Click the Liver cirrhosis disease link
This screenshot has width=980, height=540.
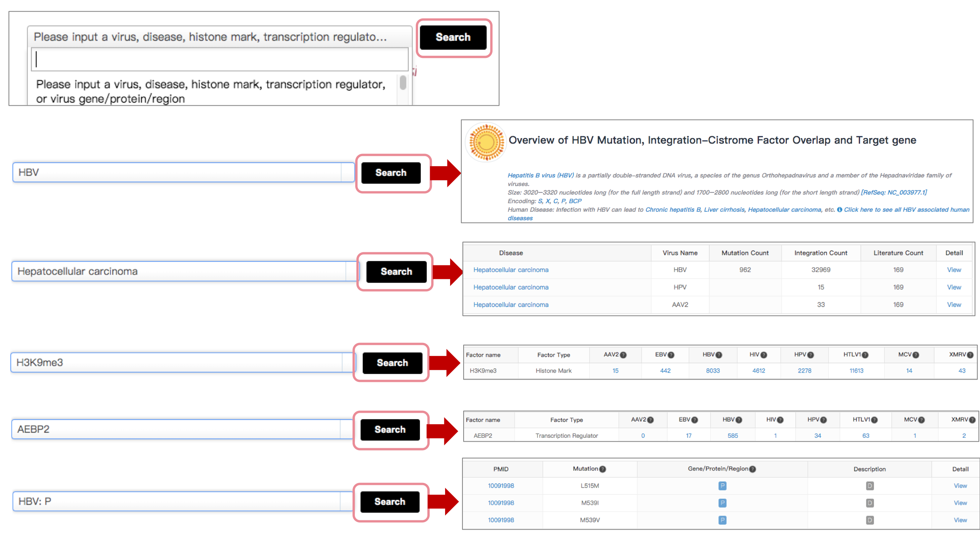click(x=724, y=209)
